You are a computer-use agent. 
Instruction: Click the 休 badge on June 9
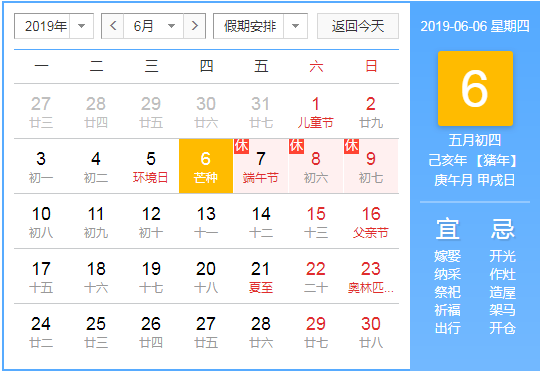click(x=351, y=146)
